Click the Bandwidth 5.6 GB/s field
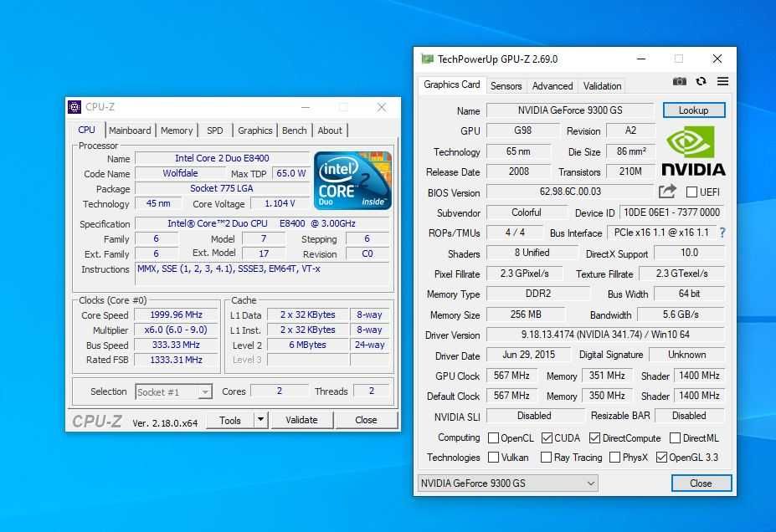This screenshot has width=776, height=532. 681,315
